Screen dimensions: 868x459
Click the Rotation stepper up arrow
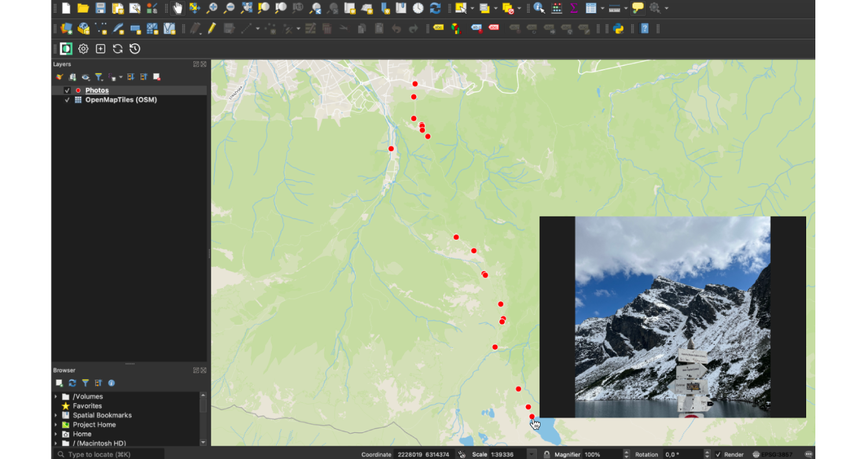click(x=707, y=452)
